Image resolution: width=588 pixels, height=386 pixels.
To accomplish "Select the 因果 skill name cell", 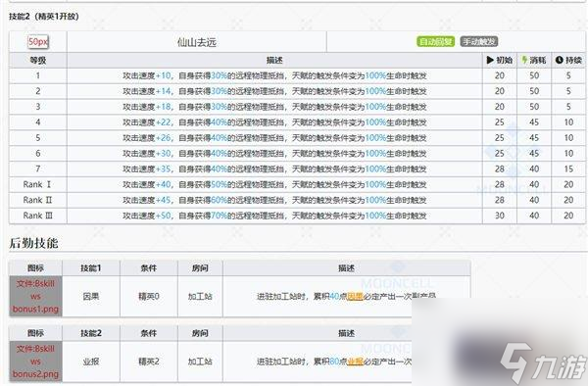I will pos(91,297).
